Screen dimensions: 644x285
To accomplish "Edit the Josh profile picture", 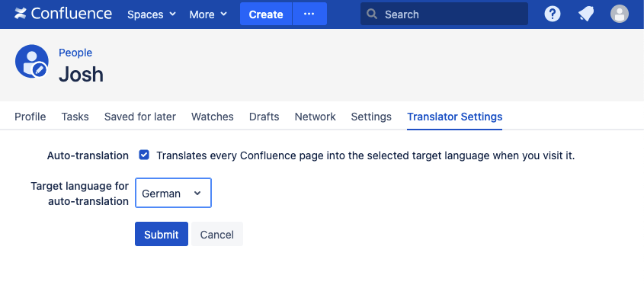I will coord(31,61).
